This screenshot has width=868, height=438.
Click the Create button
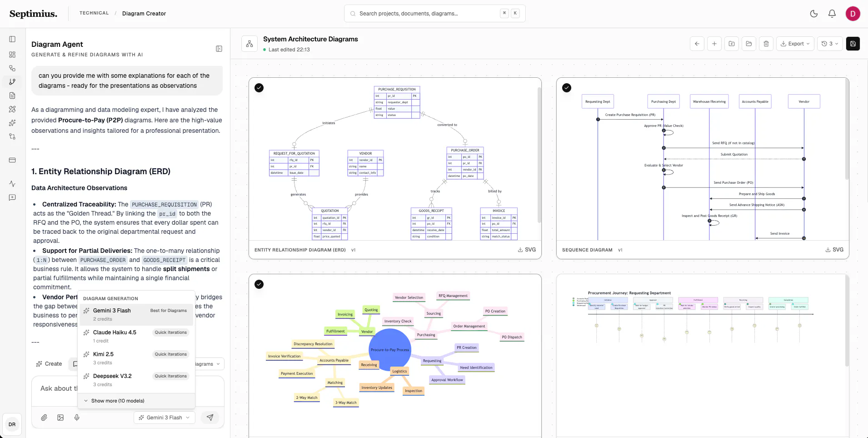click(x=49, y=364)
